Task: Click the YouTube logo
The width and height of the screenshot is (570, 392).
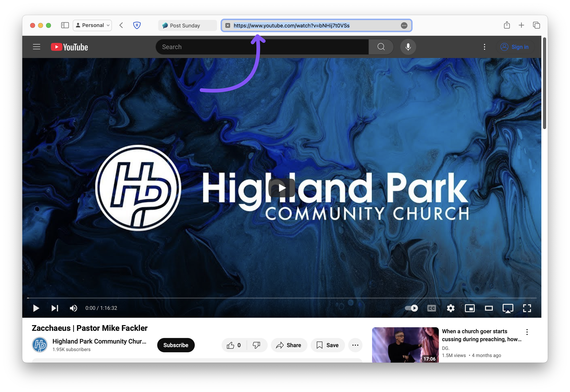Action: pyautogui.click(x=69, y=47)
